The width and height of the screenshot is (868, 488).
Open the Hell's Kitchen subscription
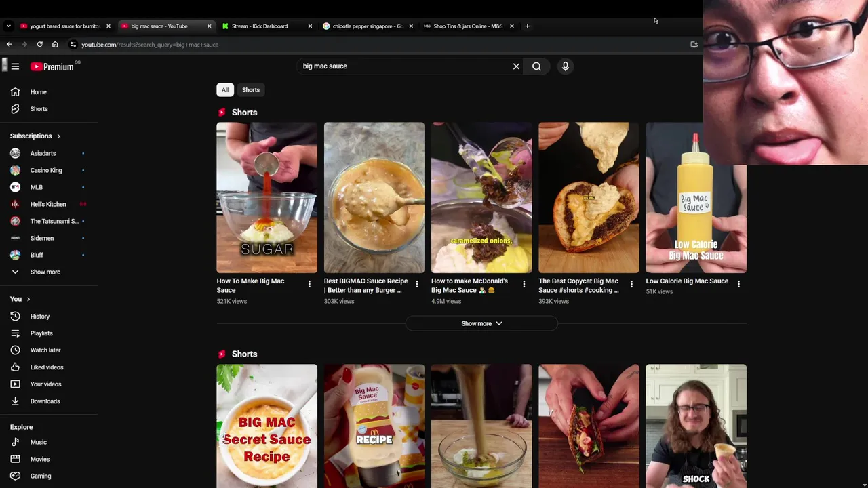pos(49,204)
